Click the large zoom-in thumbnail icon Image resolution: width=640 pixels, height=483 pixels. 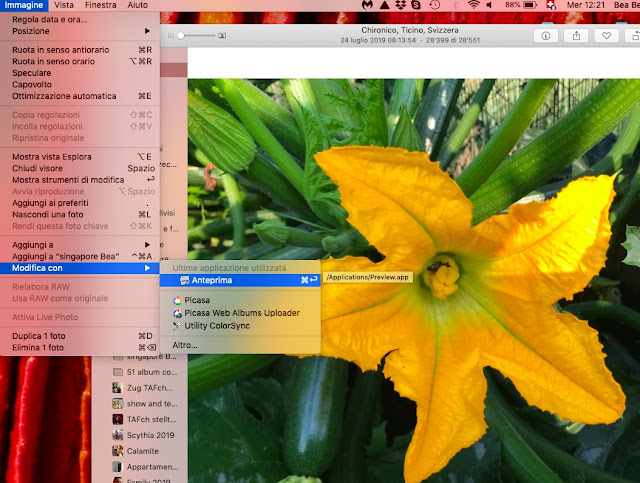[222, 36]
